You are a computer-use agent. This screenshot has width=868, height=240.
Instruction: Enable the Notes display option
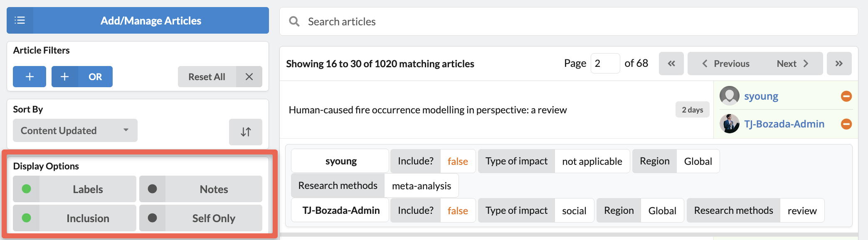(201, 189)
